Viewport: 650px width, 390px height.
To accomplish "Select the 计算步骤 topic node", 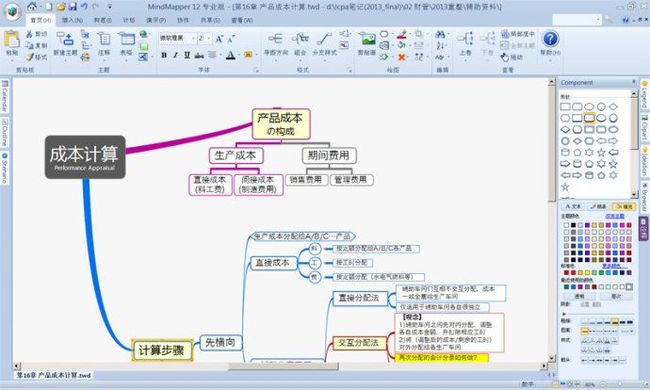I will [162, 350].
